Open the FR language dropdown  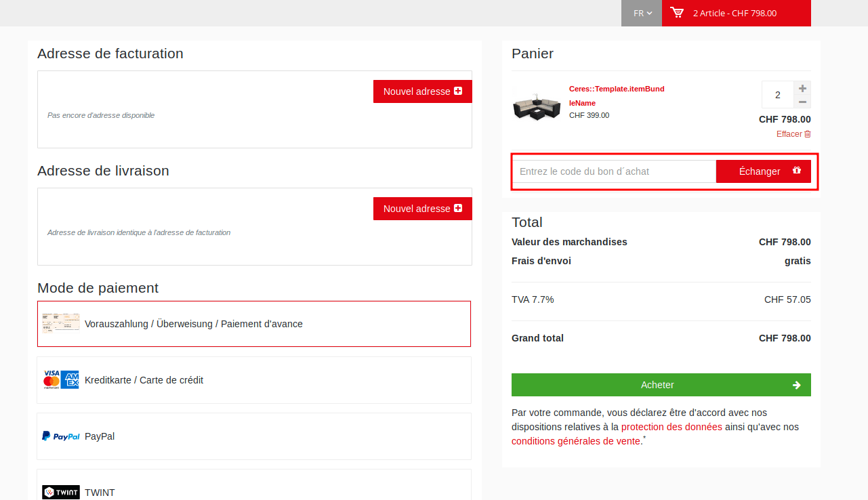pos(642,13)
